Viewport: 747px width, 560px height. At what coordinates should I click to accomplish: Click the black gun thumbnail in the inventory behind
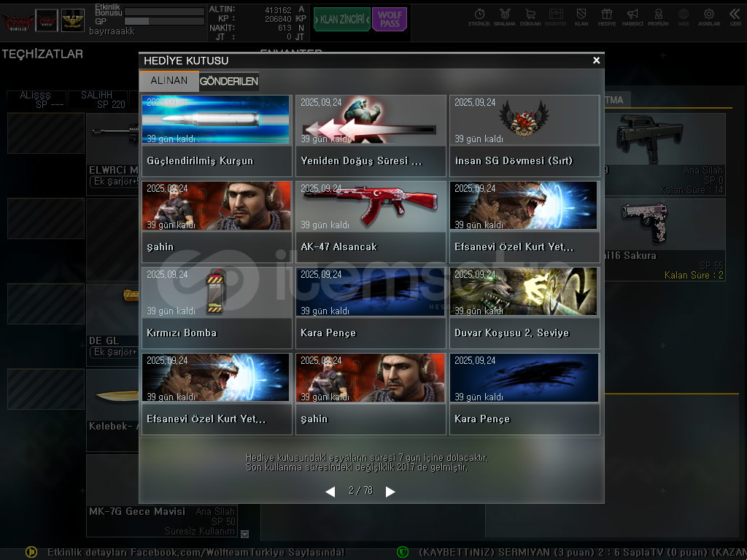click(x=649, y=138)
